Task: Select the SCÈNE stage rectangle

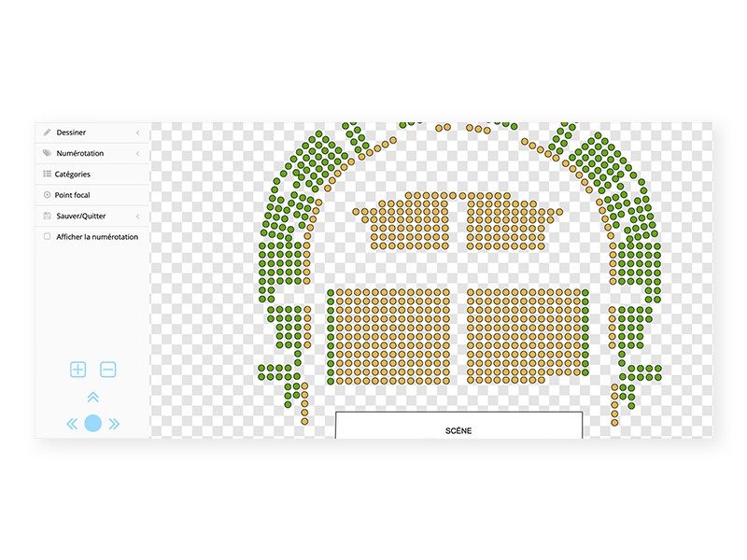Action: pos(458,426)
